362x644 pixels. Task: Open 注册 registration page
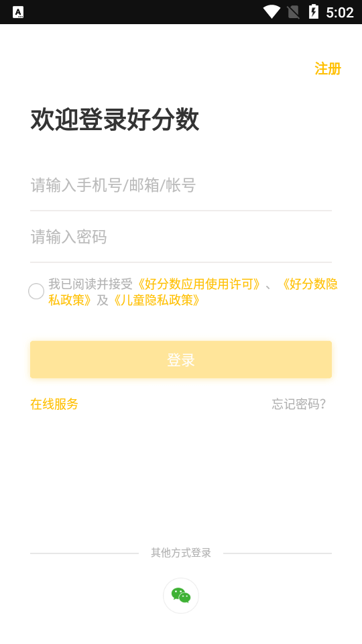[x=328, y=68]
